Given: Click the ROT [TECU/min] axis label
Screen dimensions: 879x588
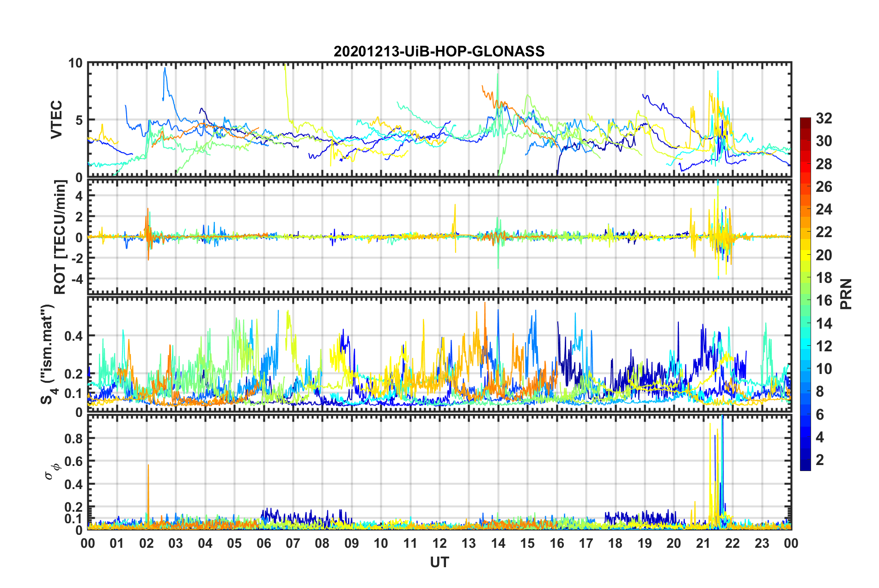Looking at the screenshot, I should [x=60, y=237].
